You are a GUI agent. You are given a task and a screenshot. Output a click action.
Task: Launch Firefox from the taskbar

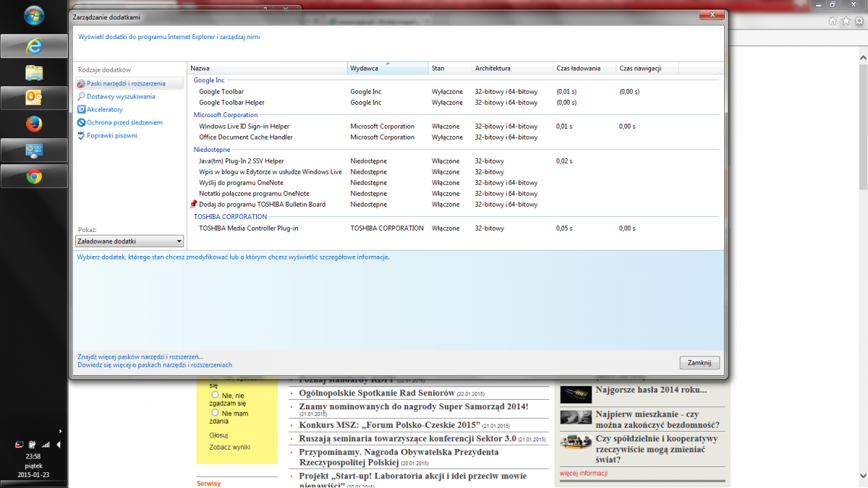click(x=33, y=124)
